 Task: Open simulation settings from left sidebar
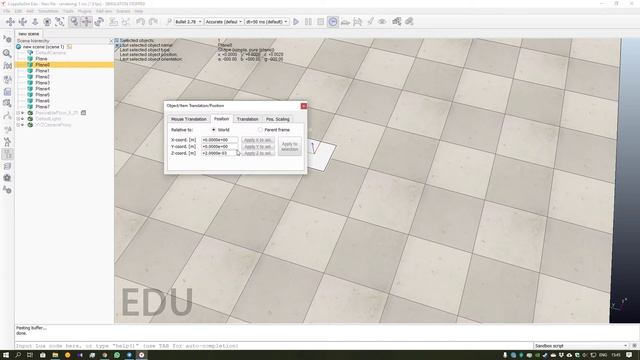click(7, 40)
